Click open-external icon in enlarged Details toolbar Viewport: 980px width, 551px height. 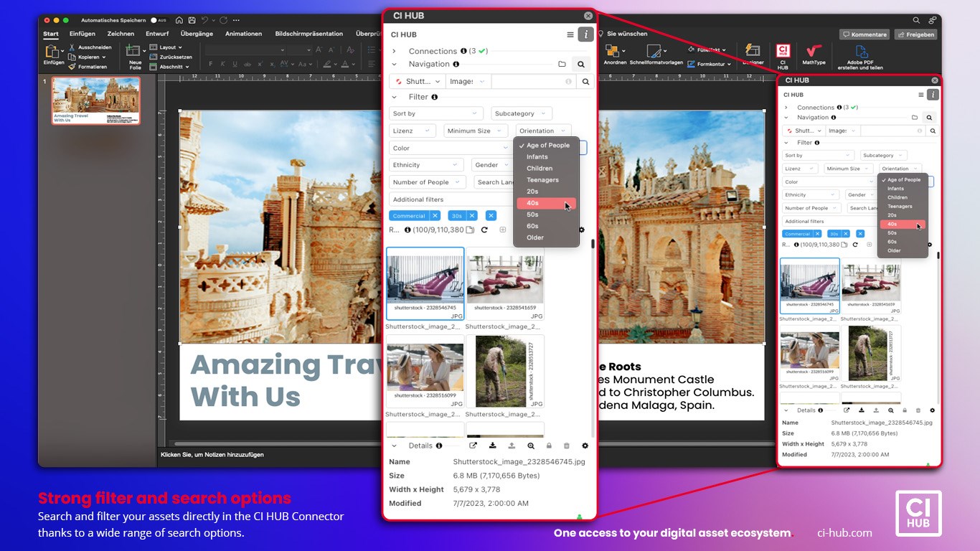[473, 446]
